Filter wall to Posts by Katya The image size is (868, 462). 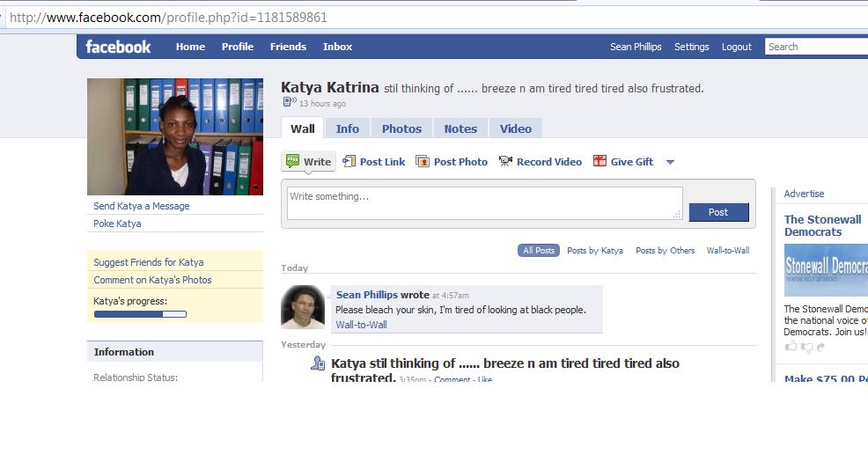(x=594, y=251)
